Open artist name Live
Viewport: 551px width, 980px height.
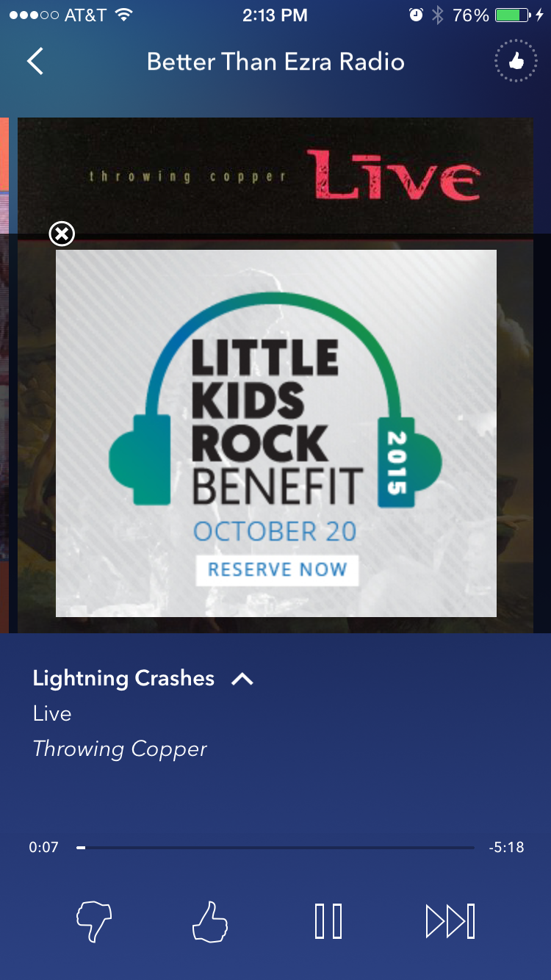[x=52, y=713]
